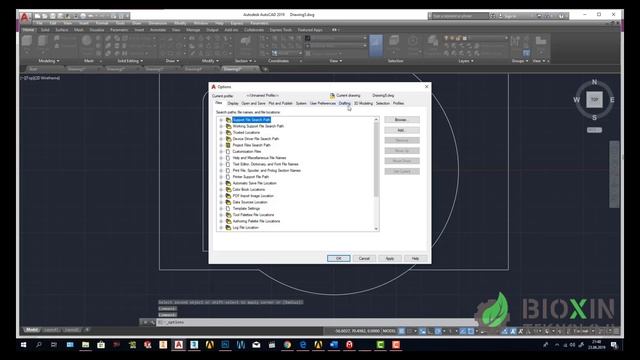
Task: Expand the Log File Location node
Action: [x=221, y=227]
